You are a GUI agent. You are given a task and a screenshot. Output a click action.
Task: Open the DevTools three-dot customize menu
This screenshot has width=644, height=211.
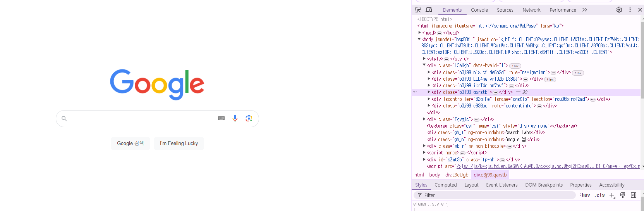[630, 10]
